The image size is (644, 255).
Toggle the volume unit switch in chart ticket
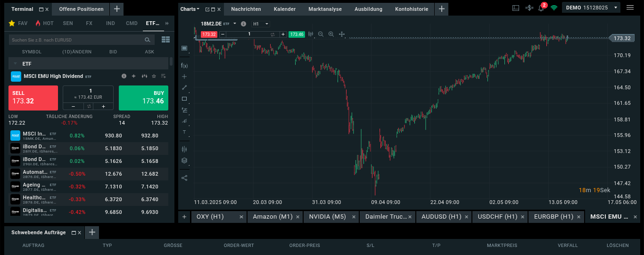coord(272,34)
